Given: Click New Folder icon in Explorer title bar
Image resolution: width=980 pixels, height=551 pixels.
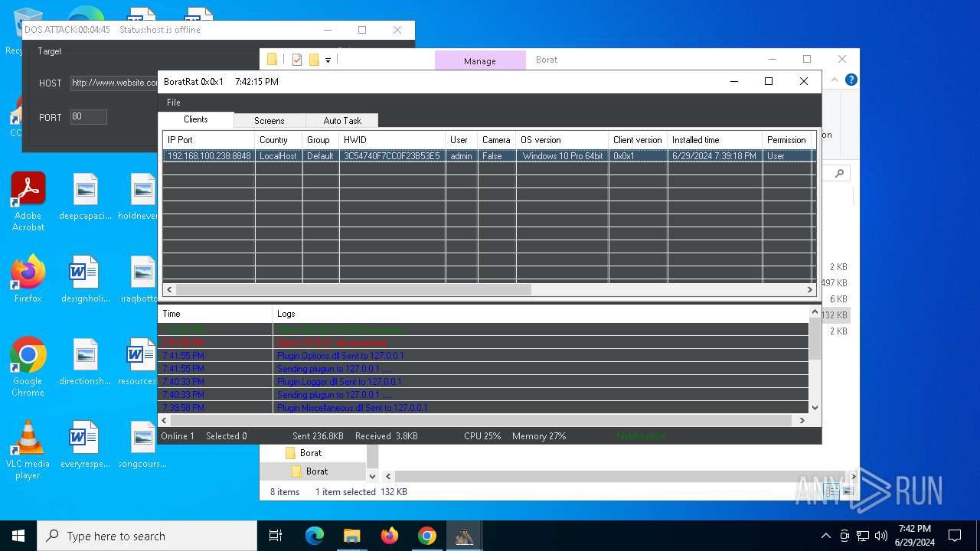Looking at the screenshot, I should click(314, 60).
